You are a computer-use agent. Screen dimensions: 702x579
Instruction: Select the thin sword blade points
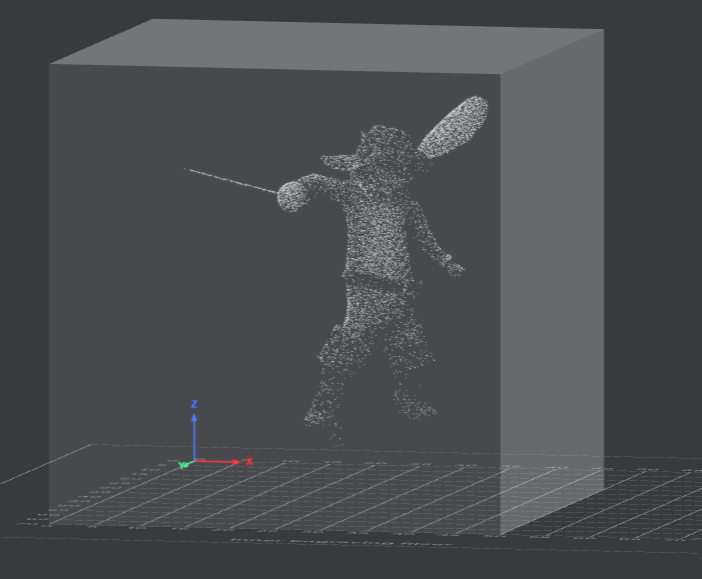click(x=230, y=180)
